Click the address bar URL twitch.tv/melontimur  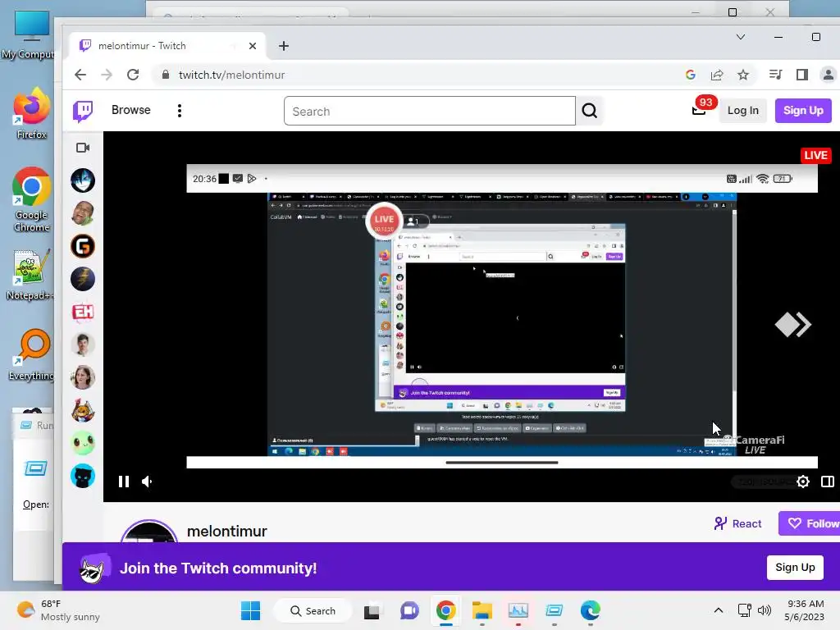coord(231,75)
